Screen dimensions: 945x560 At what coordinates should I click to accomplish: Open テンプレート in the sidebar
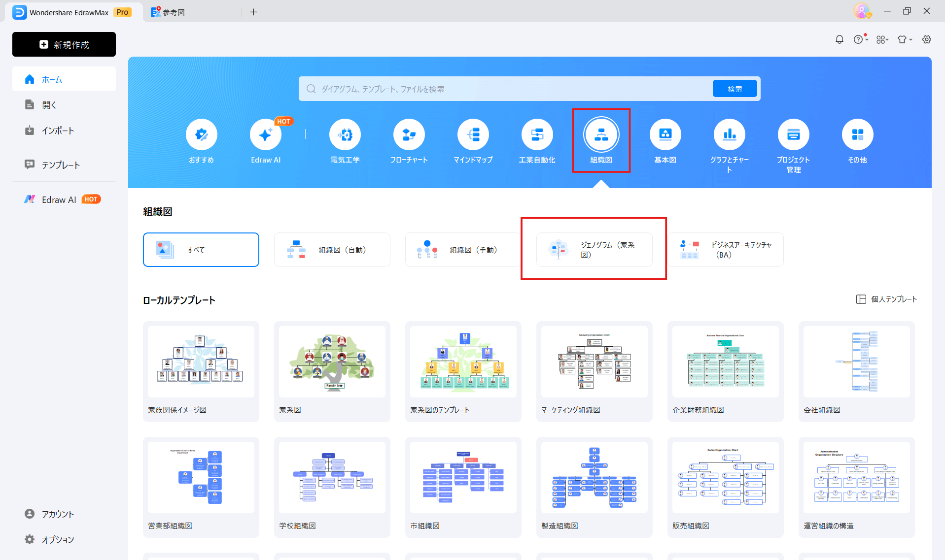click(61, 165)
